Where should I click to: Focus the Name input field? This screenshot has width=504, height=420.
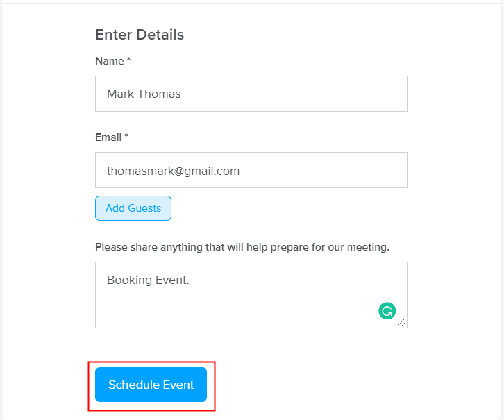pyautogui.click(x=251, y=94)
